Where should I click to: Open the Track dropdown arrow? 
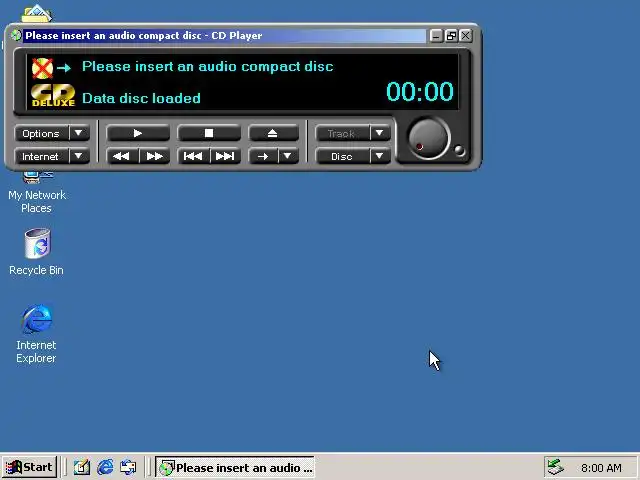click(380, 133)
